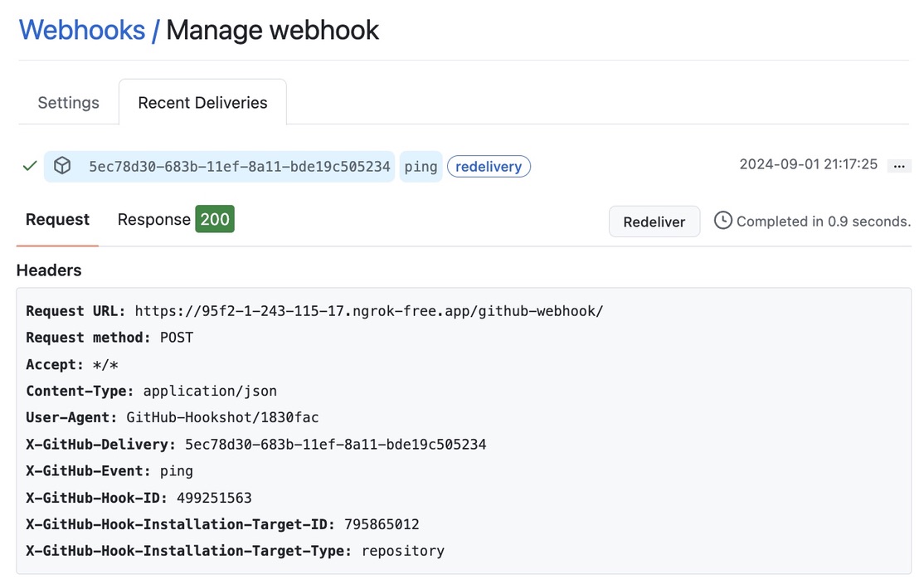This screenshot has height=584, width=924.
Task: Click the ping event label
Action: tap(421, 167)
